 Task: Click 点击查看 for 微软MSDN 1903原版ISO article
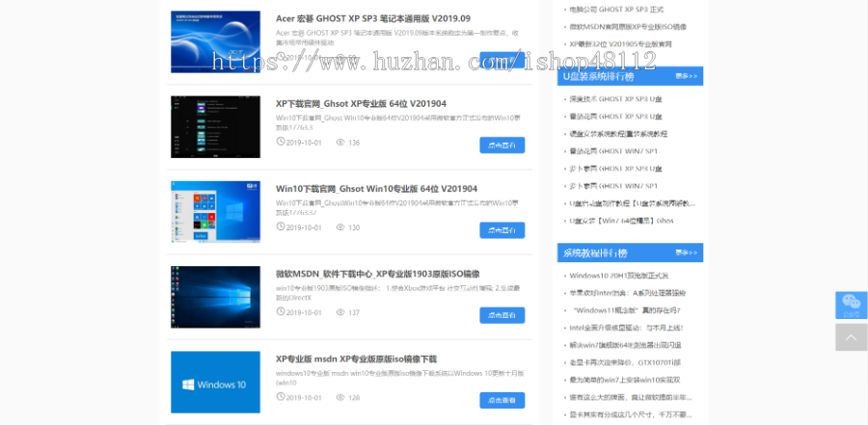coord(502,315)
